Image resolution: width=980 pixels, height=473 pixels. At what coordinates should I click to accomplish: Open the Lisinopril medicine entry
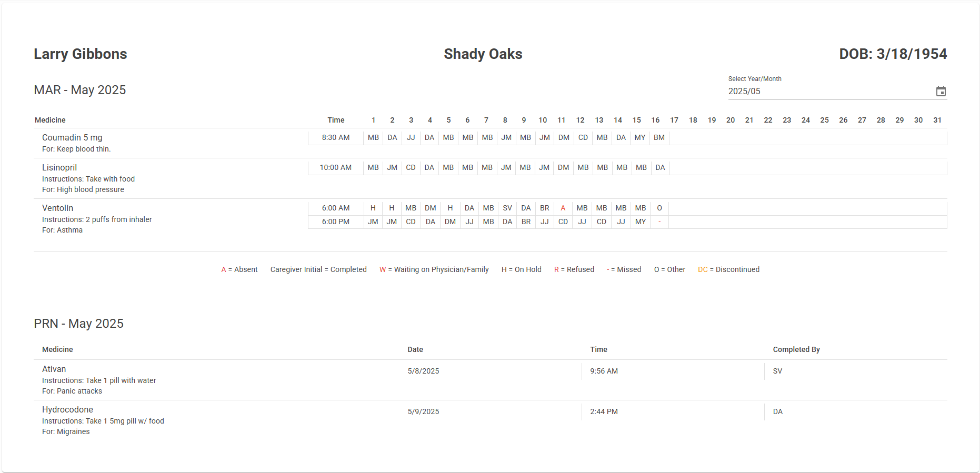[59, 168]
